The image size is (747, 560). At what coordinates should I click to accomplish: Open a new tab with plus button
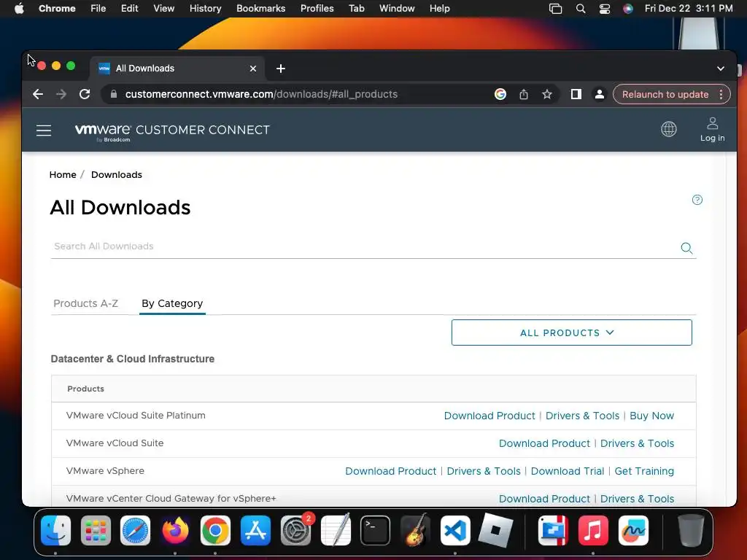pyautogui.click(x=281, y=69)
